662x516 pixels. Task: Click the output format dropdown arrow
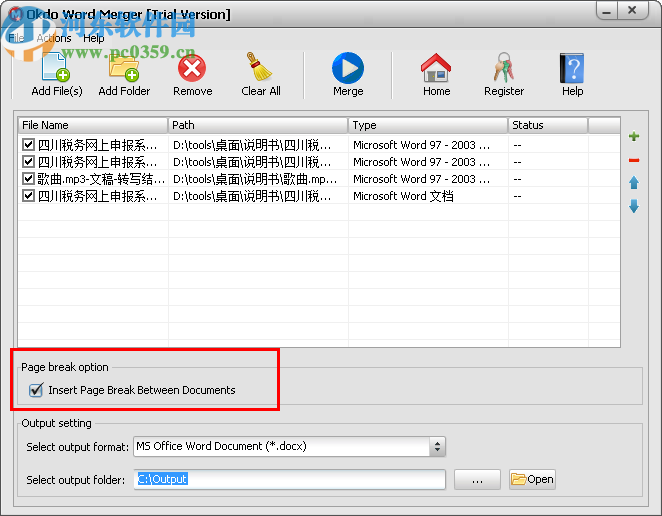pyautogui.click(x=437, y=446)
